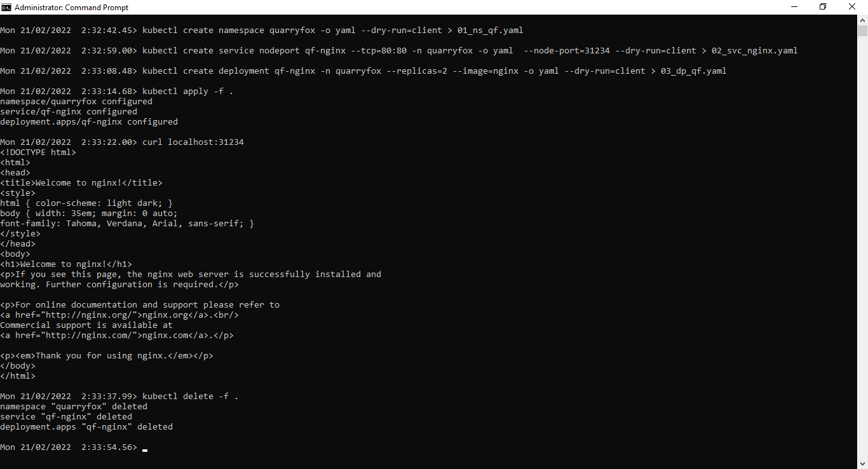
Task: Click the 03_dp_qf.yaml file name
Action: pyautogui.click(x=694, y=71)
